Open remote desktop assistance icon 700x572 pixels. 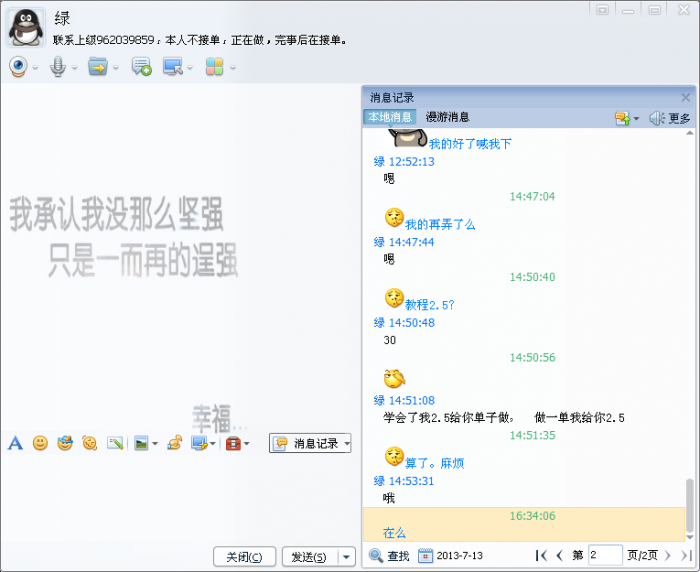(x=173, y=67)
